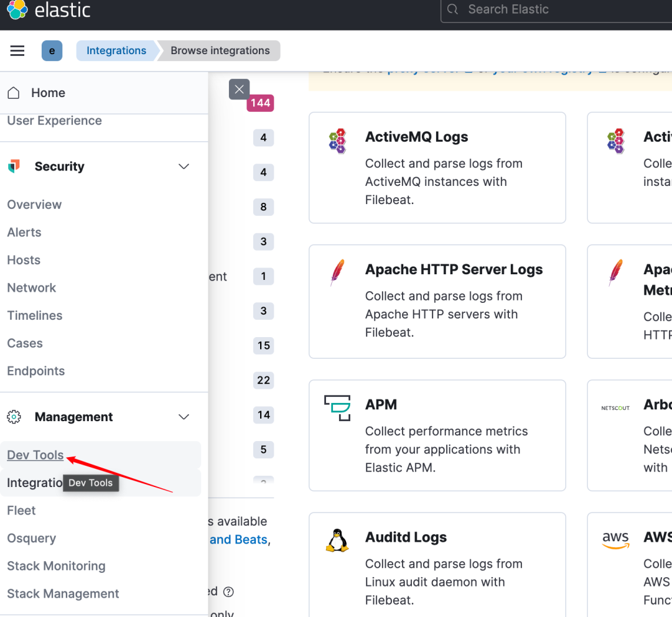Click the Auditd Logs penguin icon
672x617 pixels.
pos(337,540)
